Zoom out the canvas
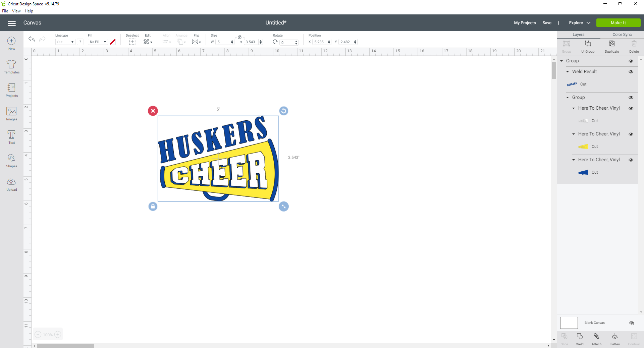This screenshot has width=644, height=348. 38,335
